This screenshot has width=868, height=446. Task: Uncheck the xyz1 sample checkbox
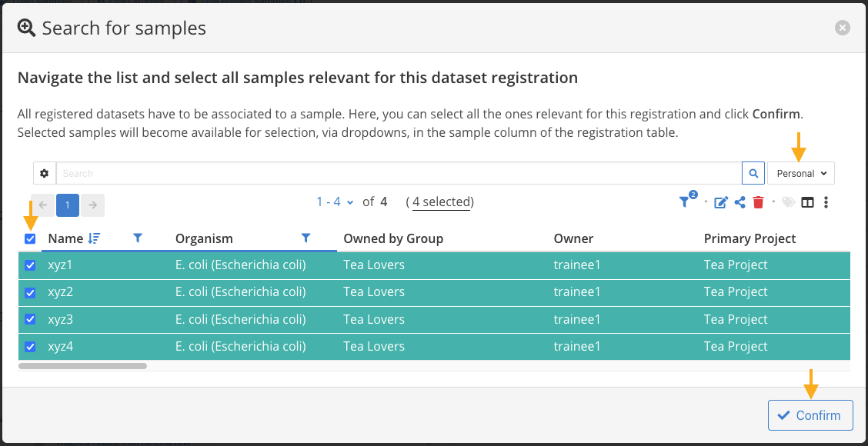coord(31,265)
